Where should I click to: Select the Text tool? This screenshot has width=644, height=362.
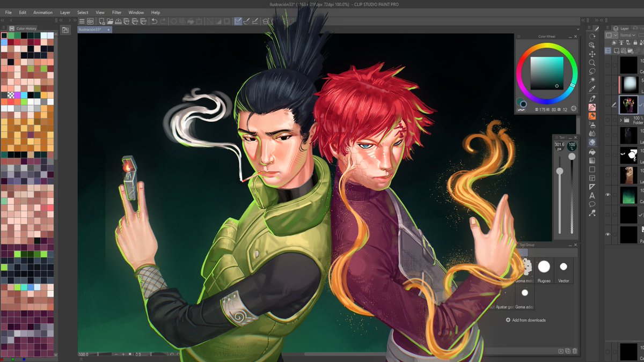tap(592, 196)
